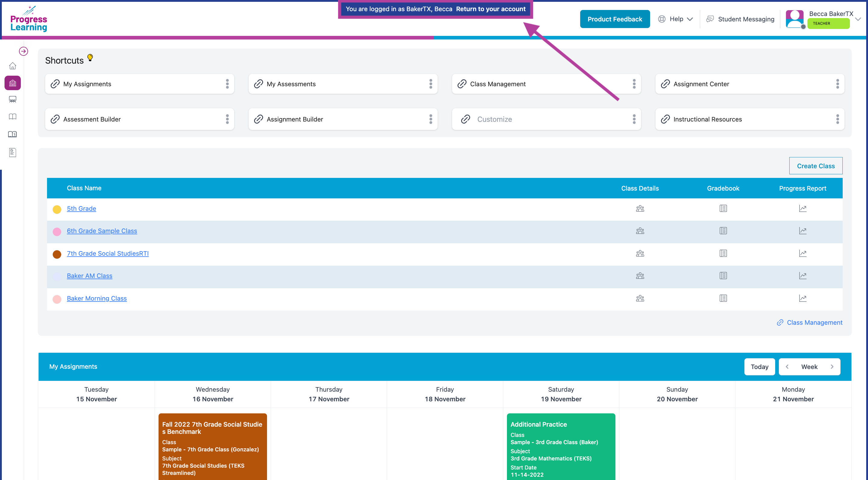Viewport: 868px width, 480px height.
Task: Open Class Details for Baker AM Class
Action: point(640,276)
